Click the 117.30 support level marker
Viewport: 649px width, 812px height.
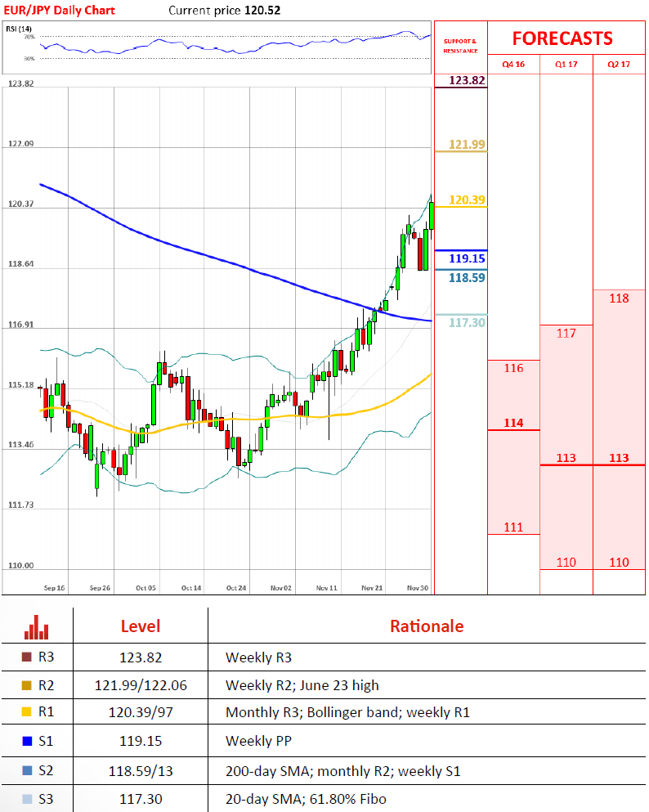tap(467, 323)
